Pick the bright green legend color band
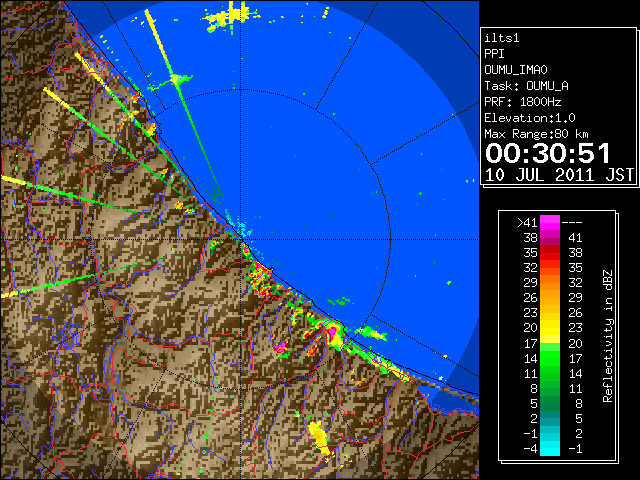640x480 pixels. tap(550, 358)
